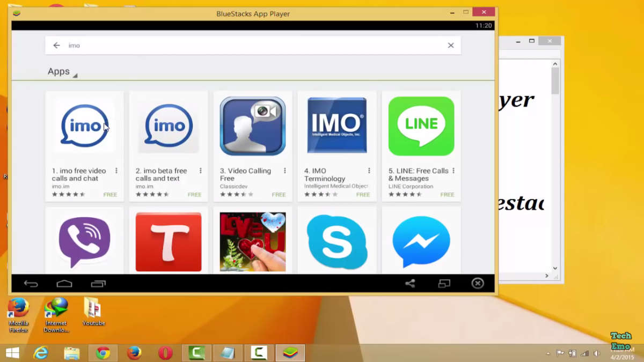The image size is (644, 362).
Task: Clear the search with the X icon
Action: click(451, 46)
